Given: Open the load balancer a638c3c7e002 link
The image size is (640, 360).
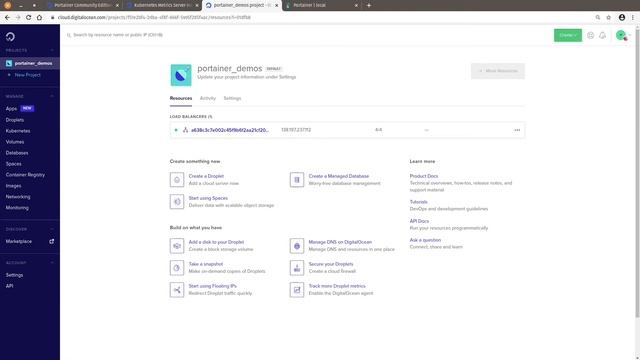Looking at the screenshot, I should (230, 130).
